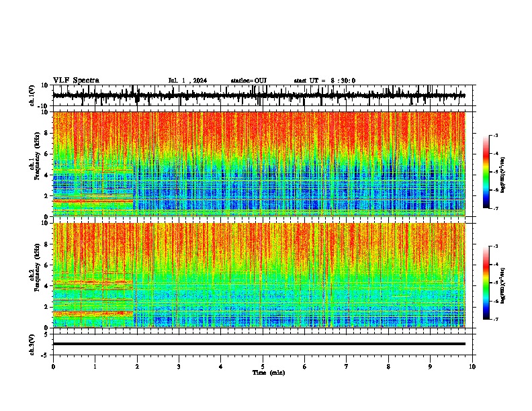Click the ch.1 color bar log(PSD) label
The width and height of the screenshot is (532, 411).
click(503, 175)
